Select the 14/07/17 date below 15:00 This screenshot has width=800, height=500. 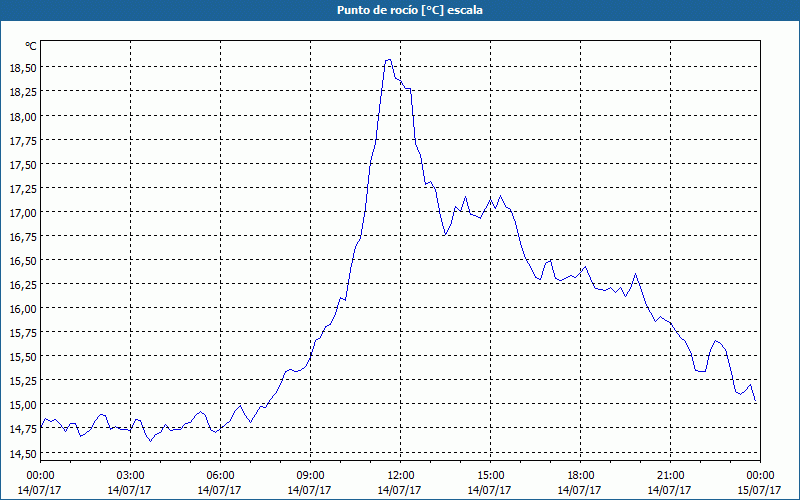click(x=490, y=490)
